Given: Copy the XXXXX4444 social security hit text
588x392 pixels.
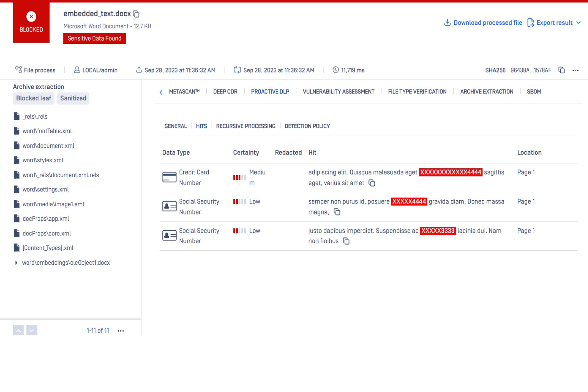Looking at the screenshot, I should tap(337, 212).
